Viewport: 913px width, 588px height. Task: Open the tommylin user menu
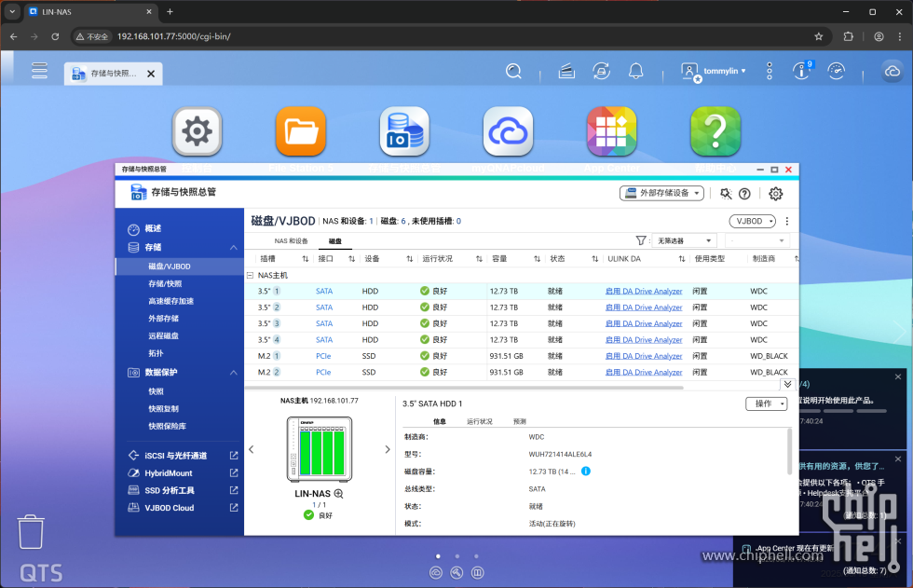click(714, 71)
